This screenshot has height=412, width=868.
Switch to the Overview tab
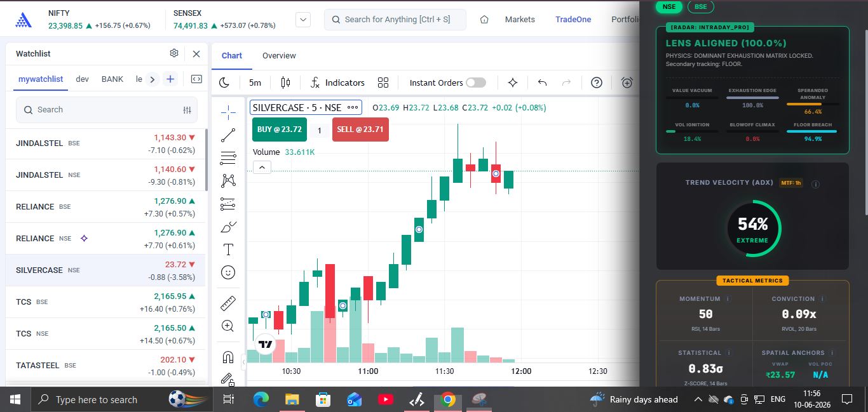279,56
